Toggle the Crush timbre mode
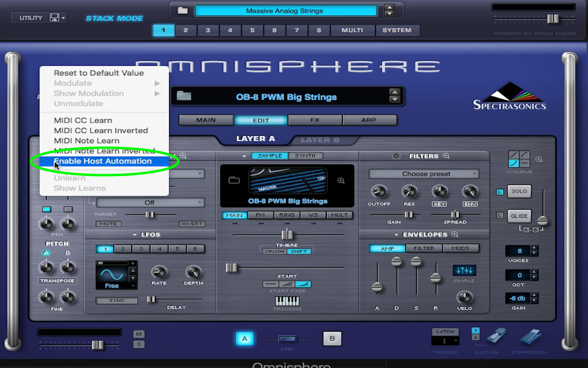 [x=274, y=251]
